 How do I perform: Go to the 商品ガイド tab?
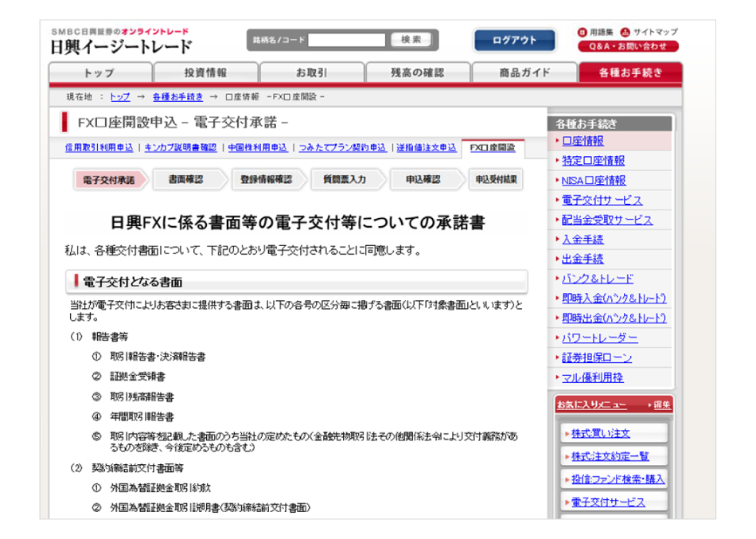click(x=524, y=72)
